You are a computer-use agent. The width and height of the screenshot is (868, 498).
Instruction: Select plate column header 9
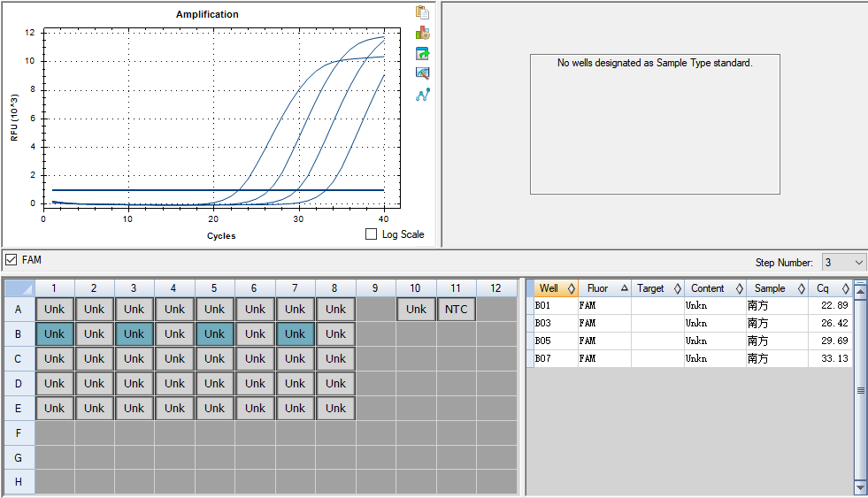pos(375,288)
